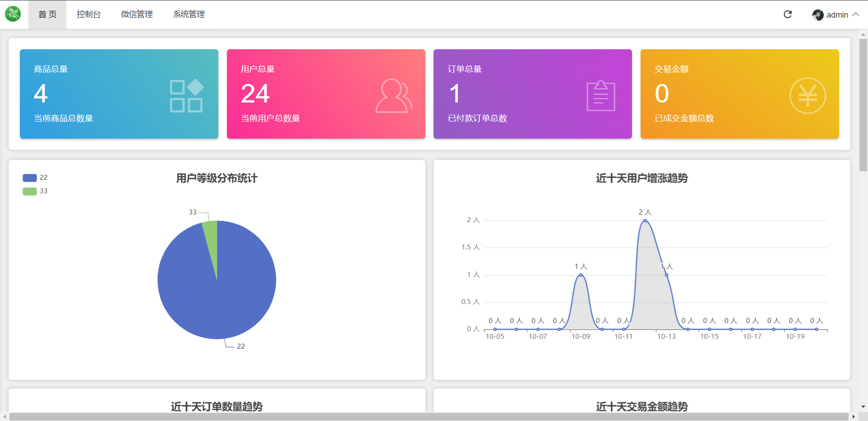Click the 近十天用户增涨趋势 chart title
The image size is (868, 421).
[x=642, y=178]
